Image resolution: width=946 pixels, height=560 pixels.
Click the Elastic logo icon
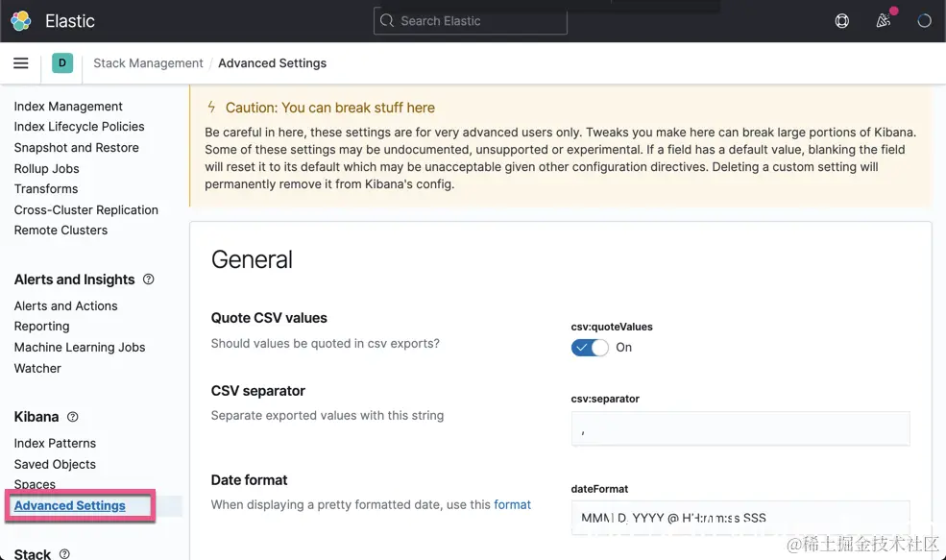pos(20,20)
